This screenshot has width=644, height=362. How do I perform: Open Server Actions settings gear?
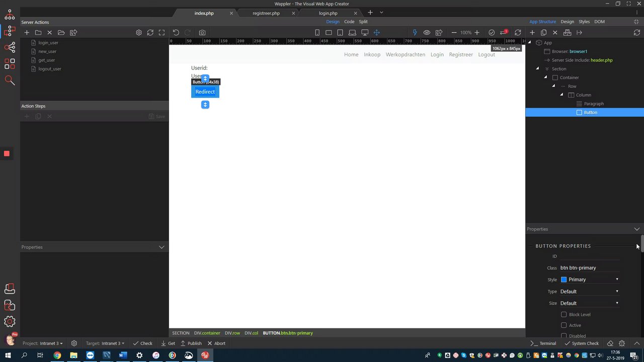click(x=139, y=33)
